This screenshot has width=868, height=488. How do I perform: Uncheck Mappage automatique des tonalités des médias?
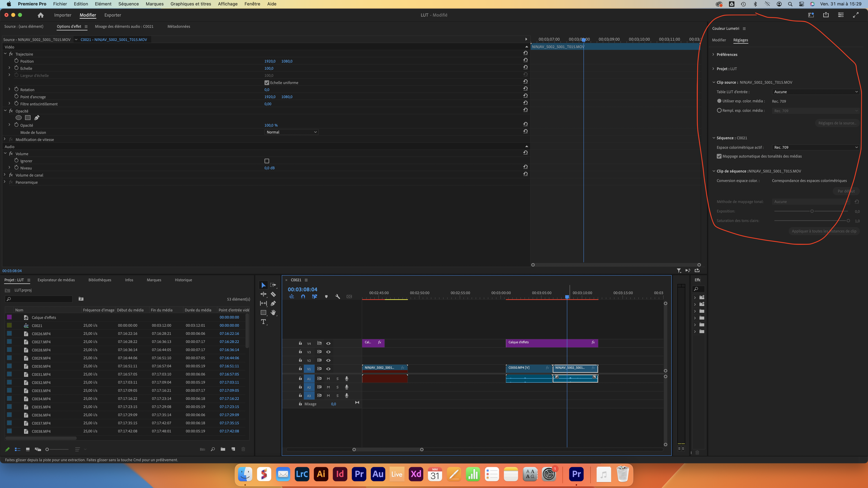719,156
